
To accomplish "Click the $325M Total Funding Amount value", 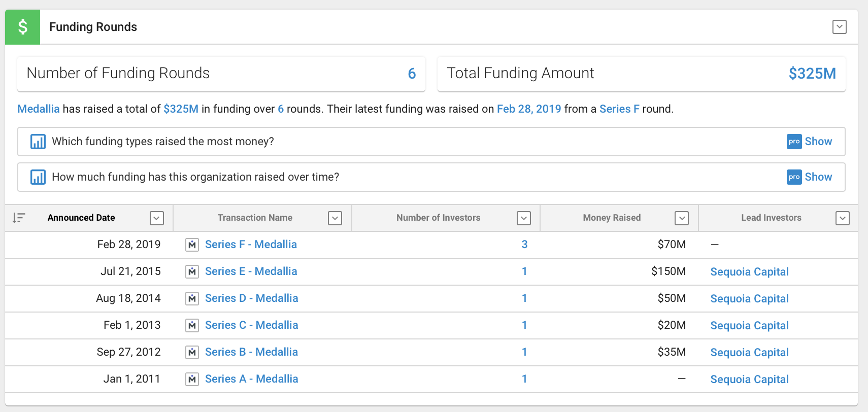I will click(812, 74).
